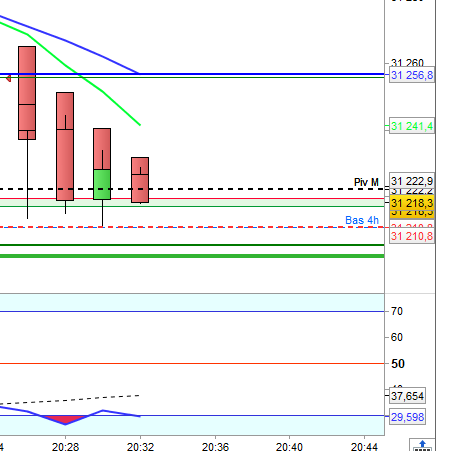Click the red filled oversold area in the oscillator
The height and width of the screenshot is (451, 475).
[x=65, y=419]
